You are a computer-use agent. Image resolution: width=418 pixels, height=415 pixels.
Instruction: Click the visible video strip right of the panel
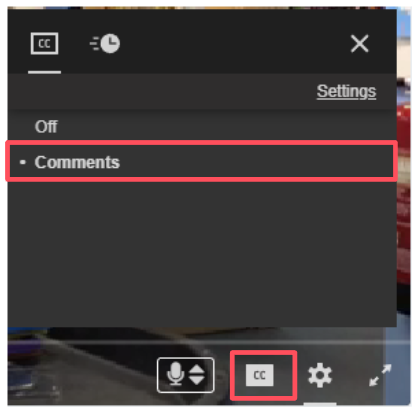coord(404,200)
